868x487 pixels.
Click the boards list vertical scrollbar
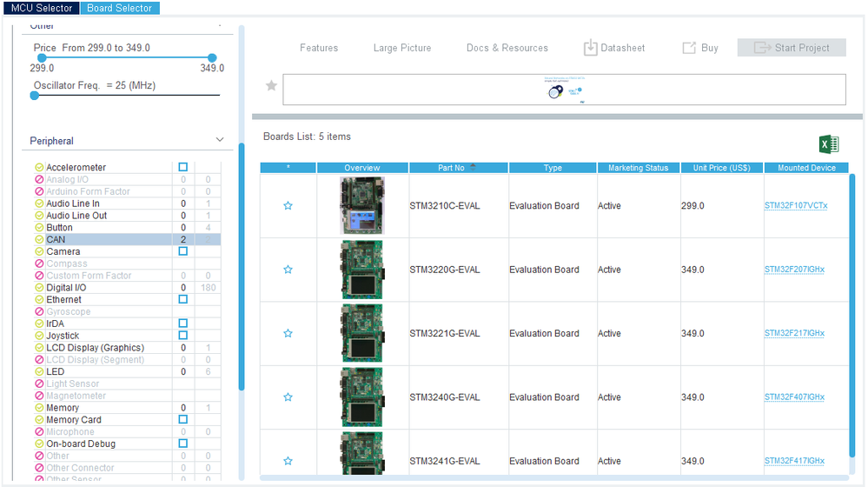point(852,316)
